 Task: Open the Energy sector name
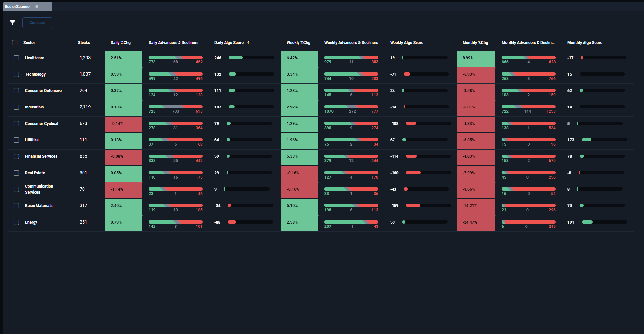tap(31, 222)
